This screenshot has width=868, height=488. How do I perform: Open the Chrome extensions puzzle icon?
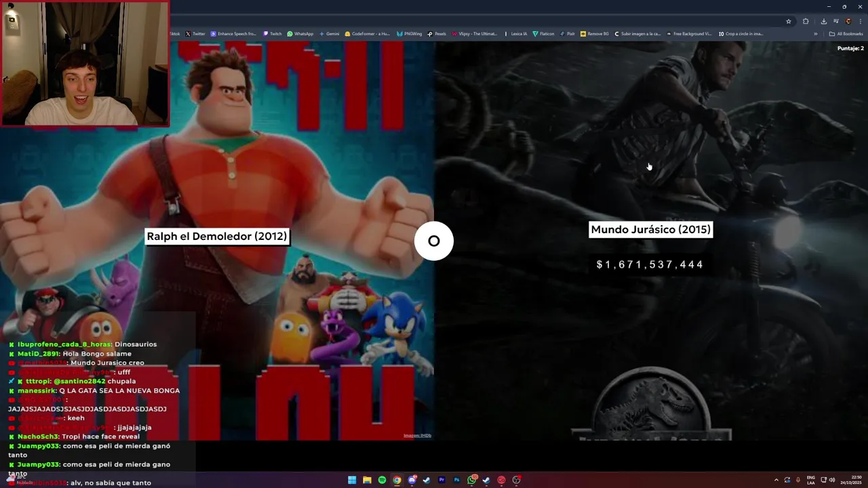click(806, 21)
